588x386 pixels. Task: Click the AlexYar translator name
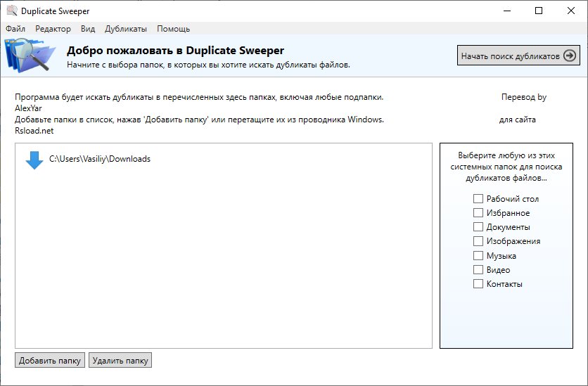coord(28,108)
